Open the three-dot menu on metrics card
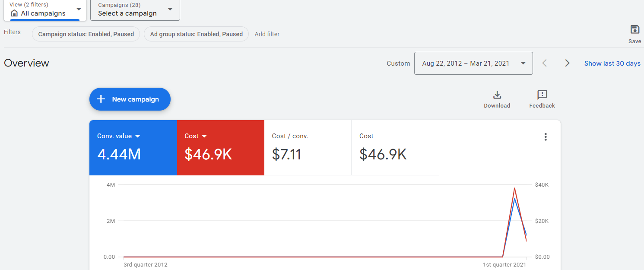Viewport: 644px width, 270px height. click(546, 137)
